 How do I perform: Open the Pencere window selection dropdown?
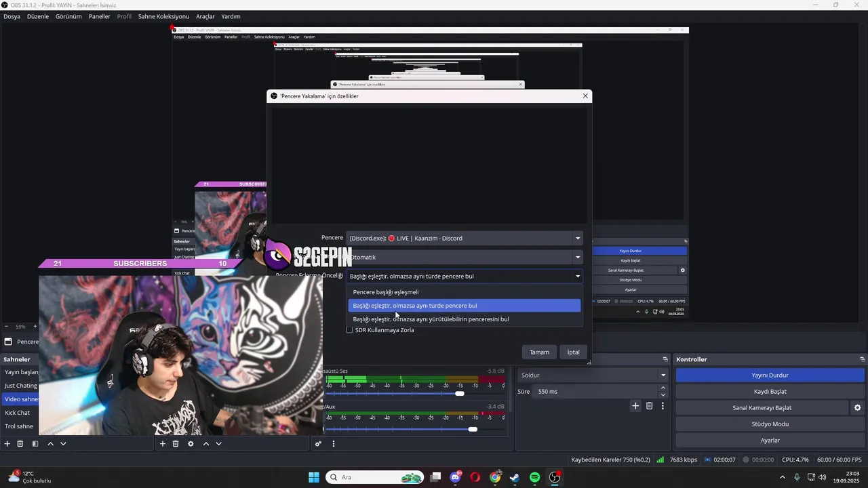pyautogui.click(x=465, y=238)
